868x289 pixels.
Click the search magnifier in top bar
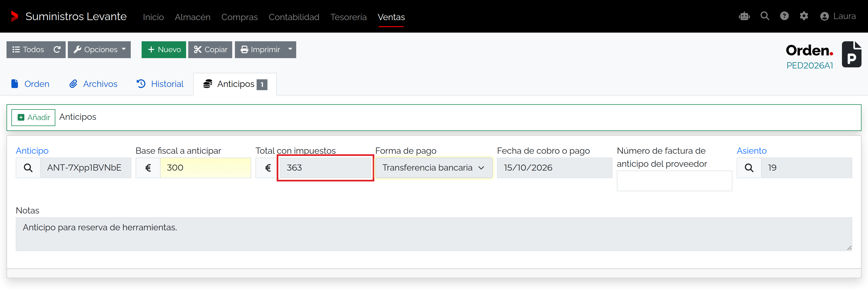[765, 16]
